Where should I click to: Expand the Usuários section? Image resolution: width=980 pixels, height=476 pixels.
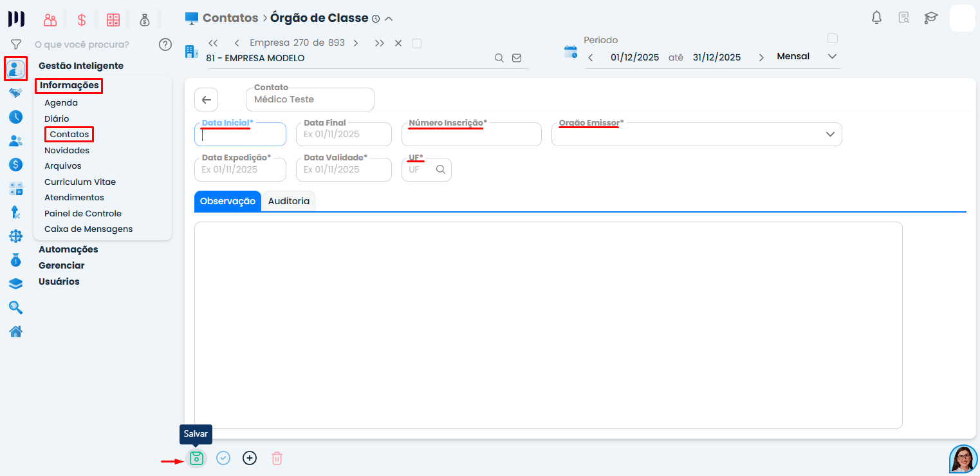click(59, 281)
